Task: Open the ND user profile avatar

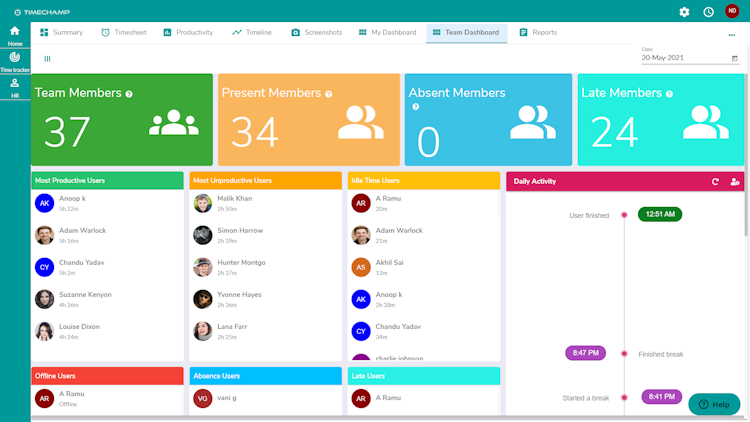Action: (732, 11)
